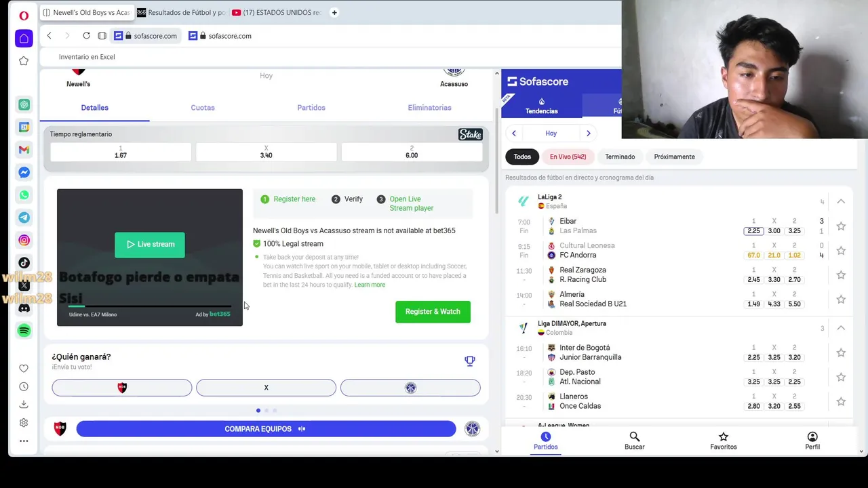Screen dimensions: 868x488
Task: Open the three-dot sidebar setup menu
Action: click(x=24, y=441)
